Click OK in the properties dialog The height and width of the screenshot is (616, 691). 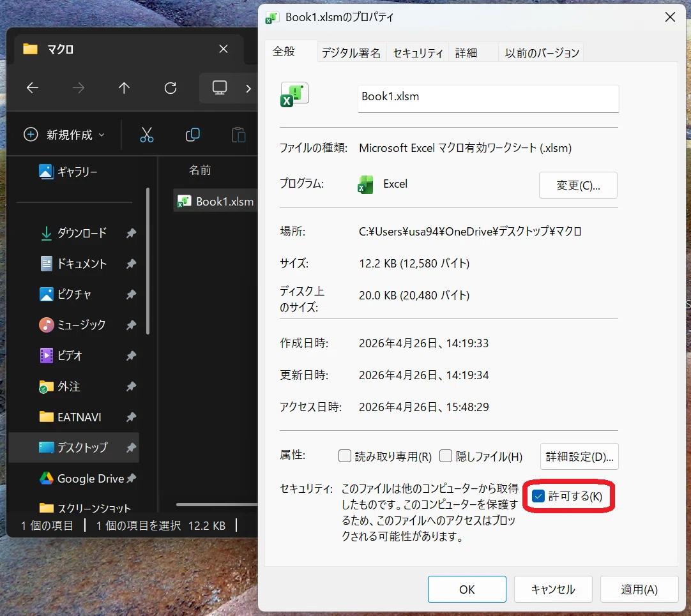point(467,589)
